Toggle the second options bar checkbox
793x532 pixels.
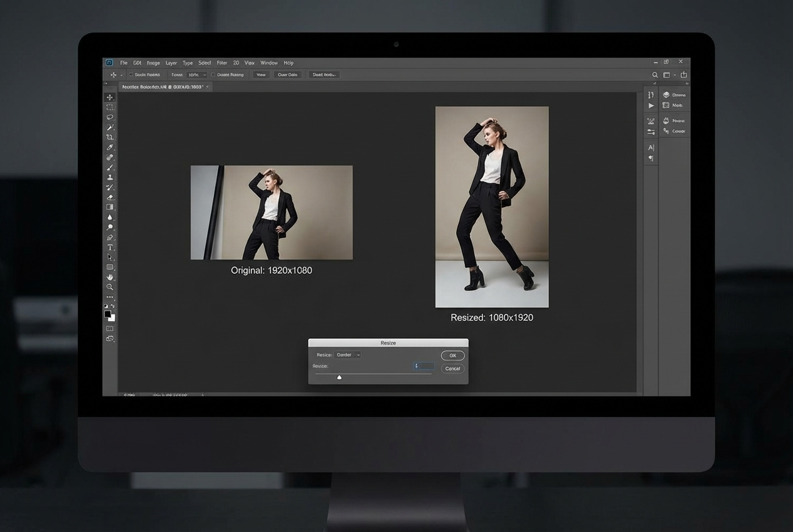pyautogui.click(x=213, y=75)
